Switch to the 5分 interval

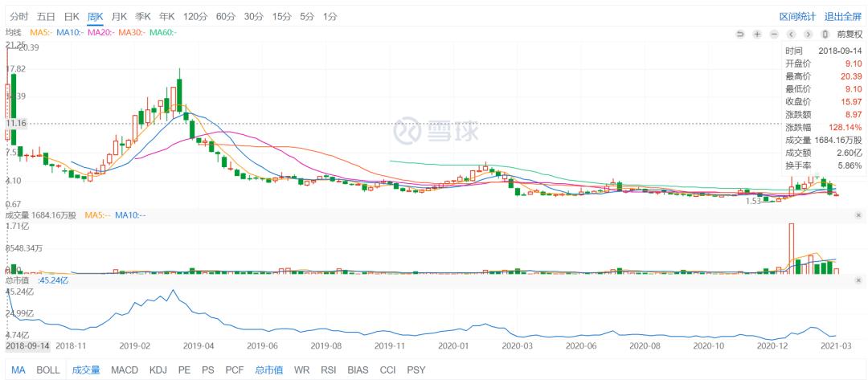307,17
